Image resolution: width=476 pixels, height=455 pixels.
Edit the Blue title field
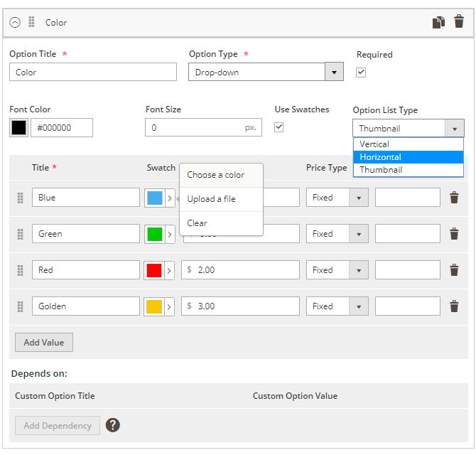[x=86, y=198]
